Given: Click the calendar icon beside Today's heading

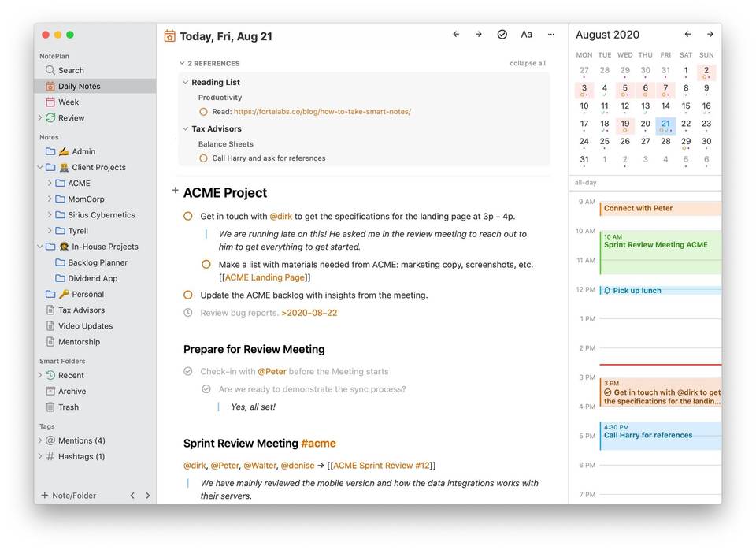Looking at the screenshot, I should tap(169, 35).
